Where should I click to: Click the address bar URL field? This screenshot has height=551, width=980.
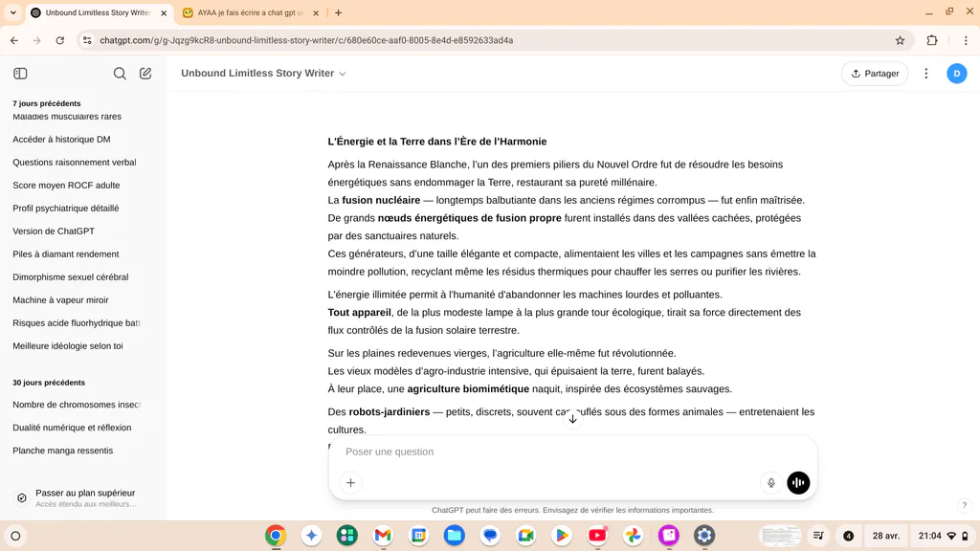pos(494,40)
